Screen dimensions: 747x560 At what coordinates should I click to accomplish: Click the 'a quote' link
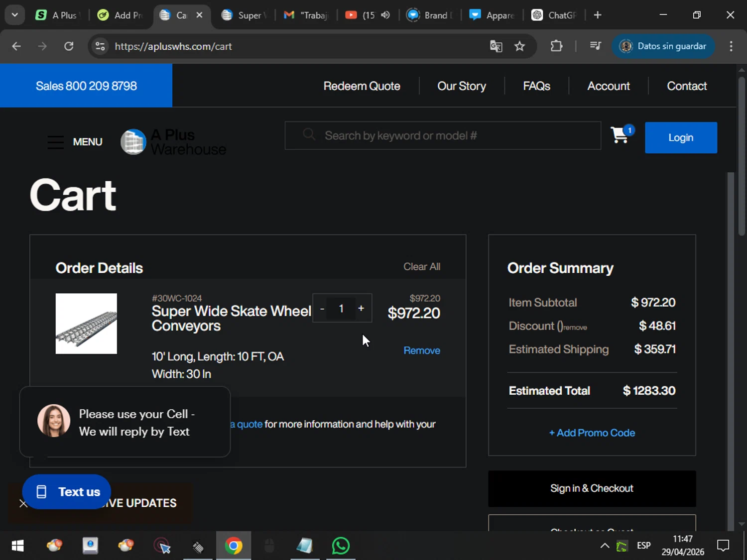click(246, 424)
